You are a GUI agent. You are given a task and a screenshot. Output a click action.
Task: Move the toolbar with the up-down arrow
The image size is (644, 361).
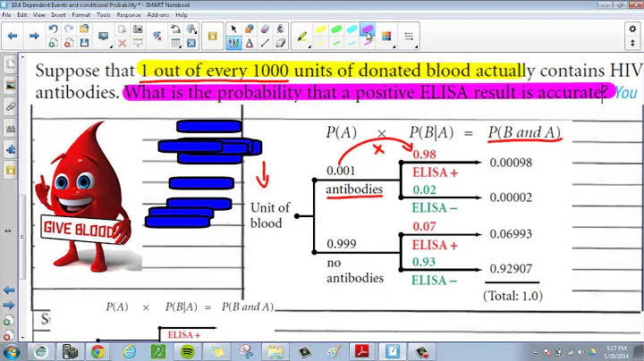(632, 43)
